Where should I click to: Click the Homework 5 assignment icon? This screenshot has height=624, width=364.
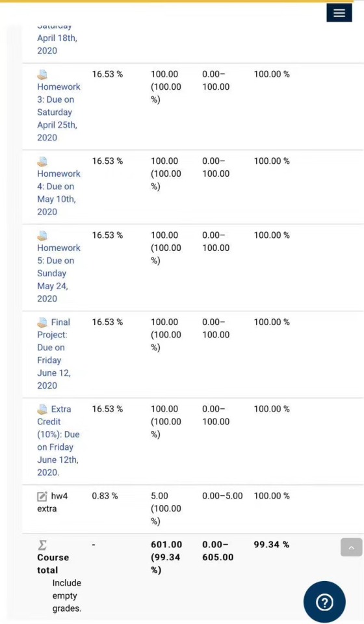tap(42, 235)
